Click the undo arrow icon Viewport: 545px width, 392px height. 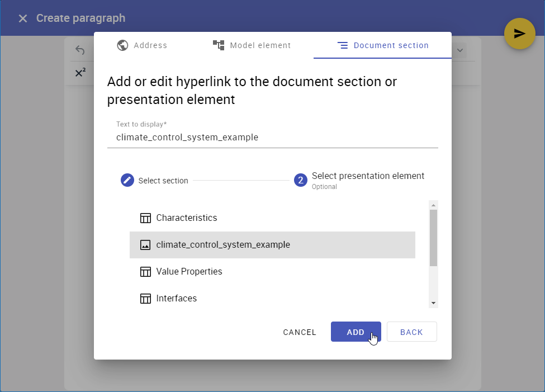click(80, 51)
